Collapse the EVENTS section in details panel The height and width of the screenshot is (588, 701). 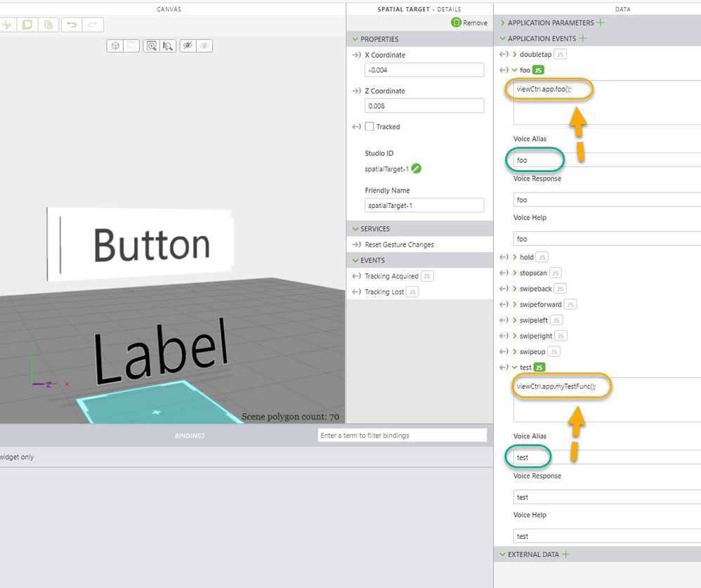point(355,260)
